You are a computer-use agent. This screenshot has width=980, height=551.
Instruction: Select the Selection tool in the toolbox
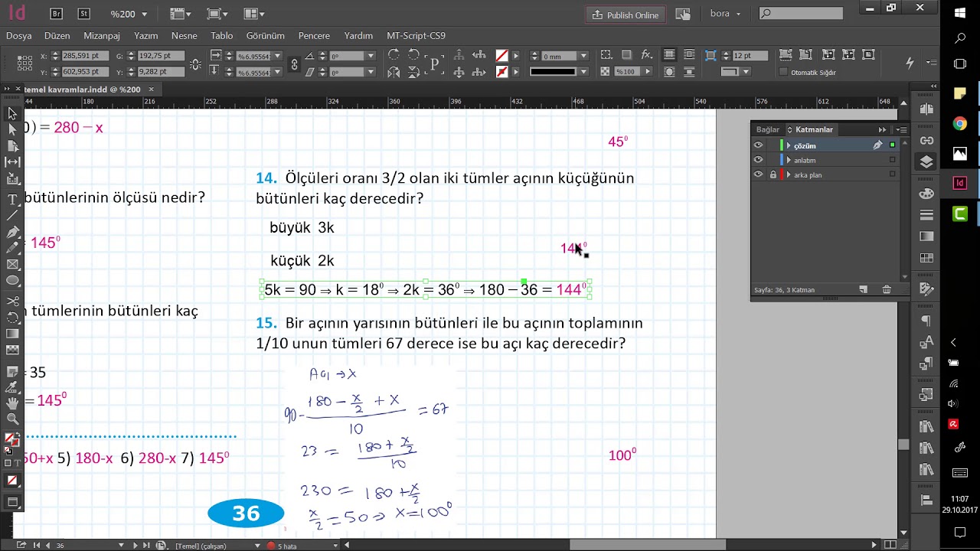click(x=12, y=113)
